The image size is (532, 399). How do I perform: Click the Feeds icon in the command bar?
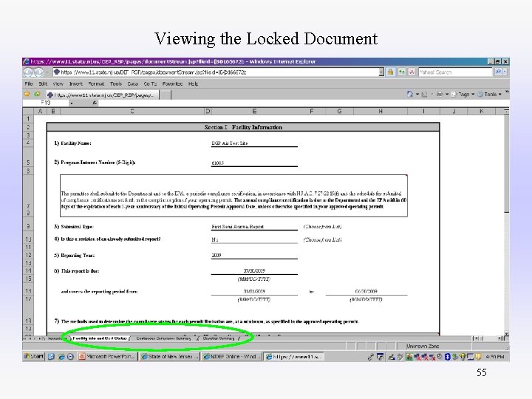(424, 95)
